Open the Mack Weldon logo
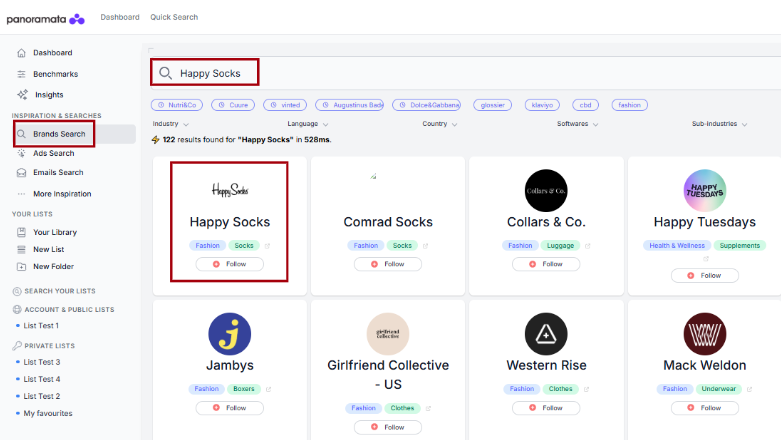The width and height of the screenshot is (781, 440). pos(705,334)
